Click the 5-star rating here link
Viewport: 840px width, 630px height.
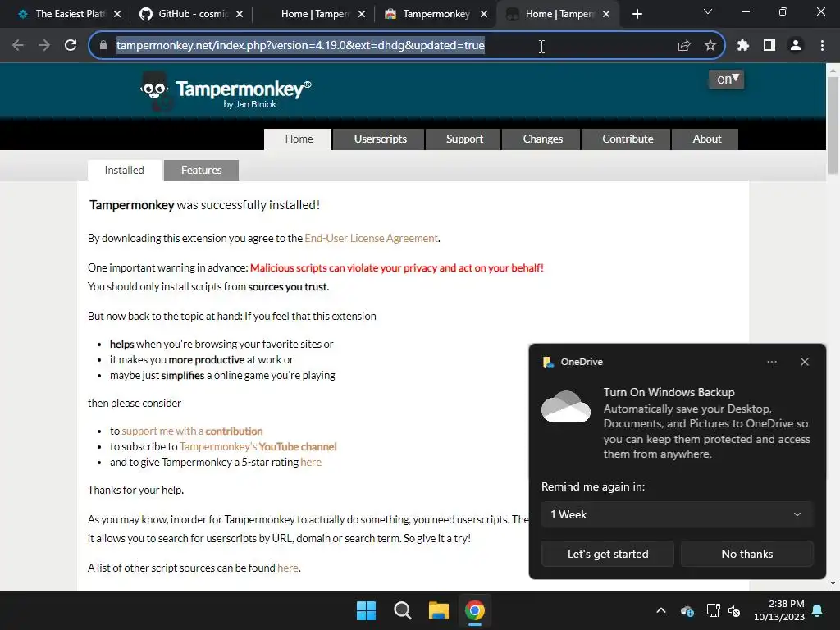click(x=311, y=463)
